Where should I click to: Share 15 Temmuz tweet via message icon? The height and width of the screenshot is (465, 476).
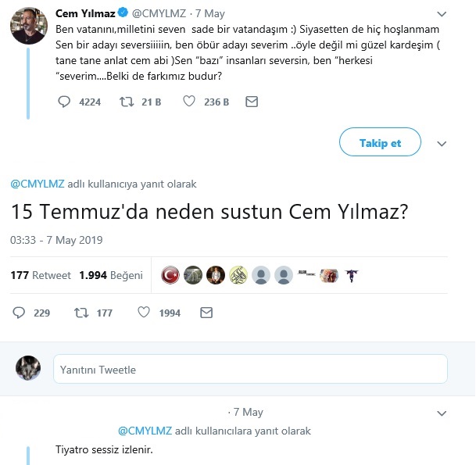tap(206, 313)
